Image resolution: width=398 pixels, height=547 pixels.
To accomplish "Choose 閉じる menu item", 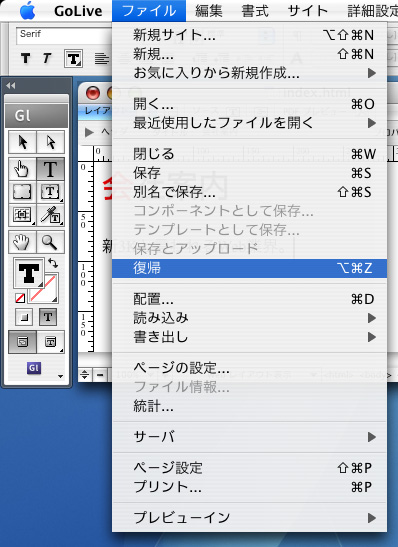I will click(x=249, y=154).
